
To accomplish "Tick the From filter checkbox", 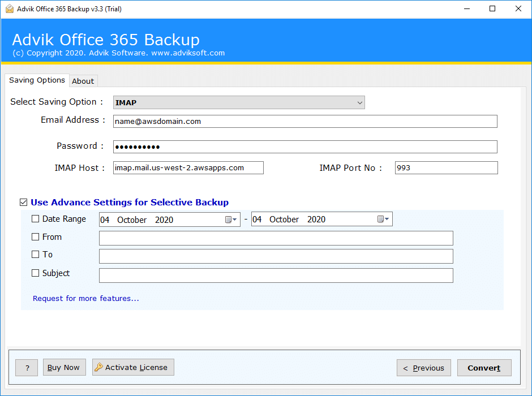I will click(35, 237).
